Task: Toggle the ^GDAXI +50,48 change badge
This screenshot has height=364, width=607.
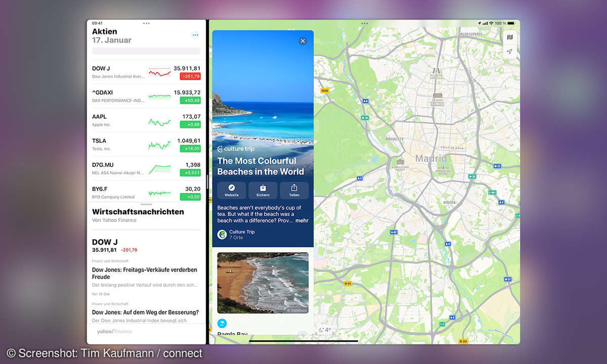Action: click(190, 101)
